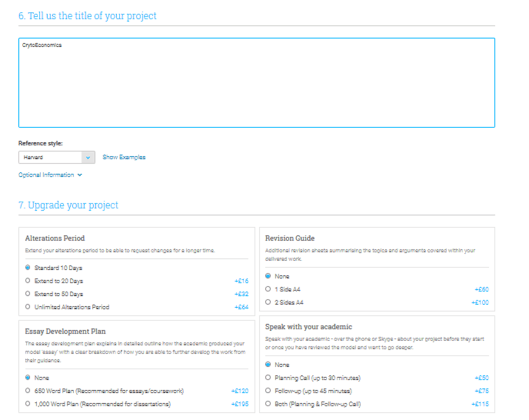Select Unlimited Alterations Period option
This screenshot has height=420, width=529.
click(x=28, y=307)
